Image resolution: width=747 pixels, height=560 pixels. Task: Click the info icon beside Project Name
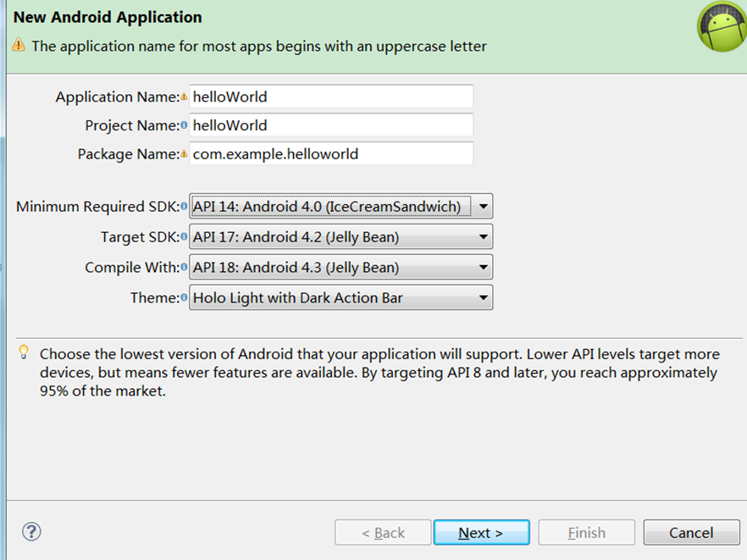(x=184, y=125)
